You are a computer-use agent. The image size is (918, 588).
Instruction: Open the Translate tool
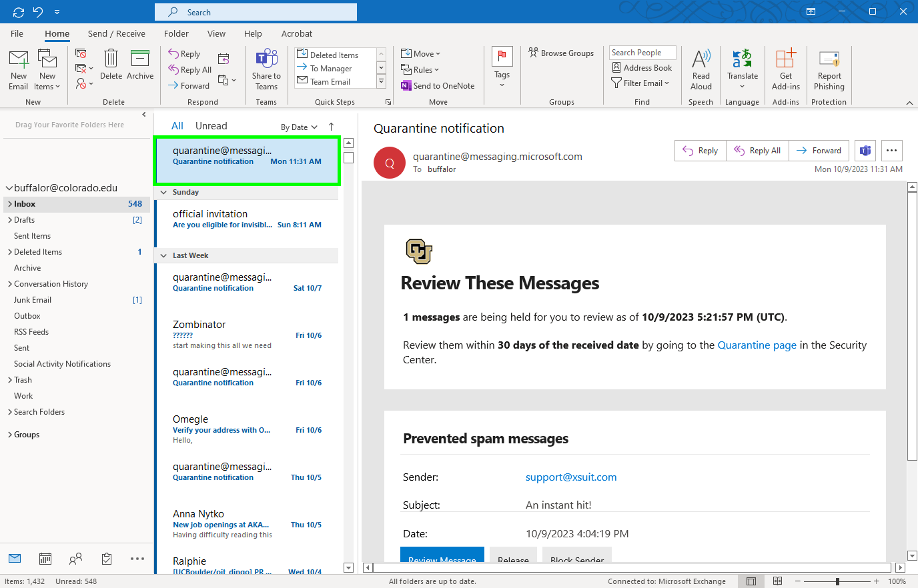pos(742,69)
